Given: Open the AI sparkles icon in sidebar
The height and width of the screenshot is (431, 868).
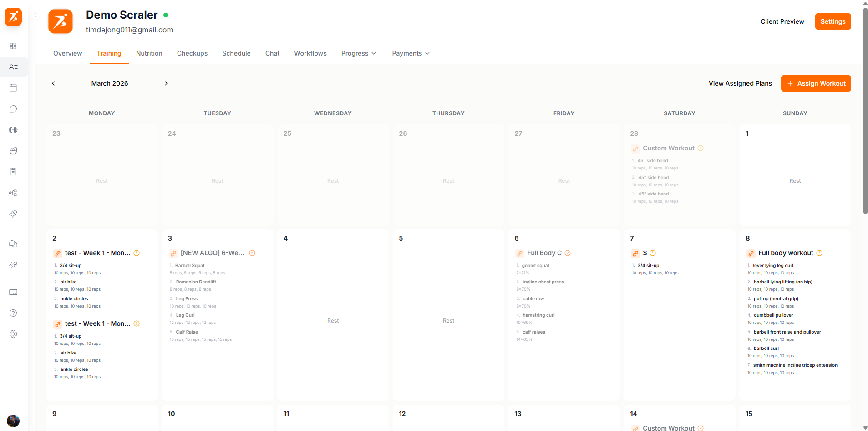Looking at the screenshot, I should pos(13,214).
